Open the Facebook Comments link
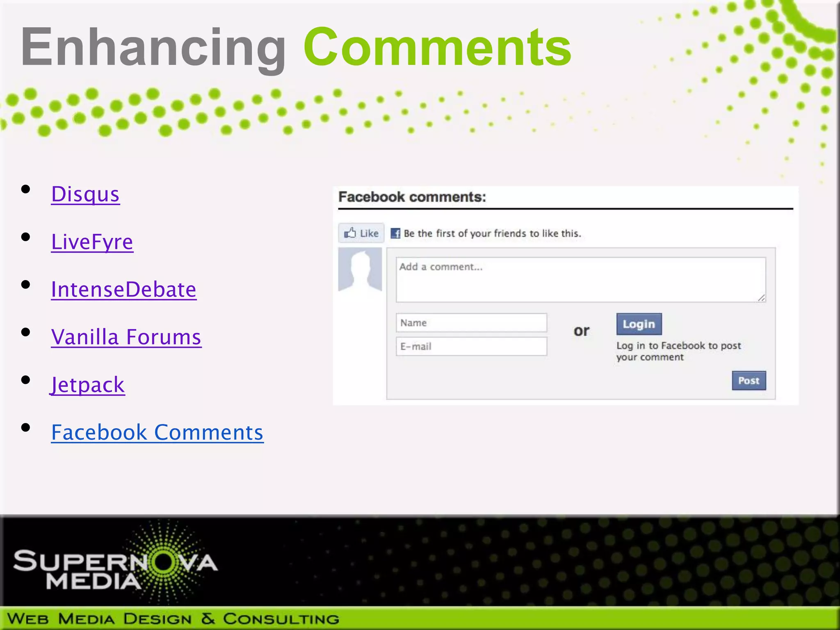The image size is (840, 630). click(x=157, y=432)
